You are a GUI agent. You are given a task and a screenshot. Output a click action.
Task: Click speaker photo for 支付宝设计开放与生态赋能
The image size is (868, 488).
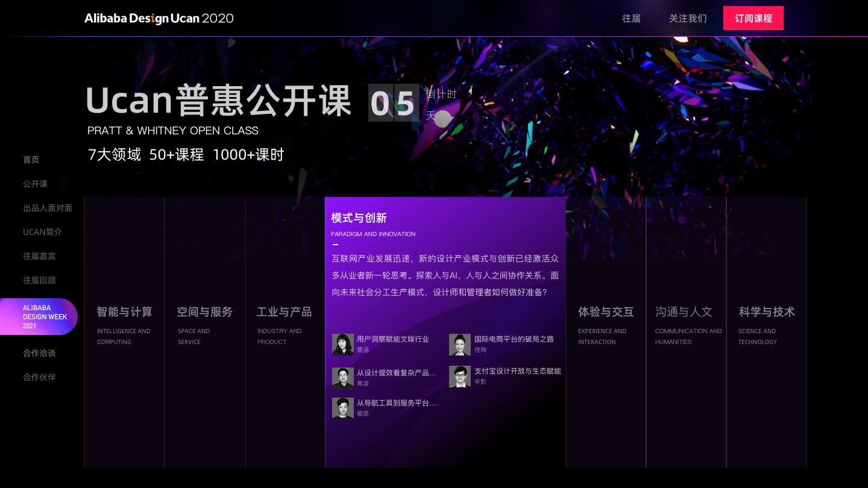coord(460,377)
